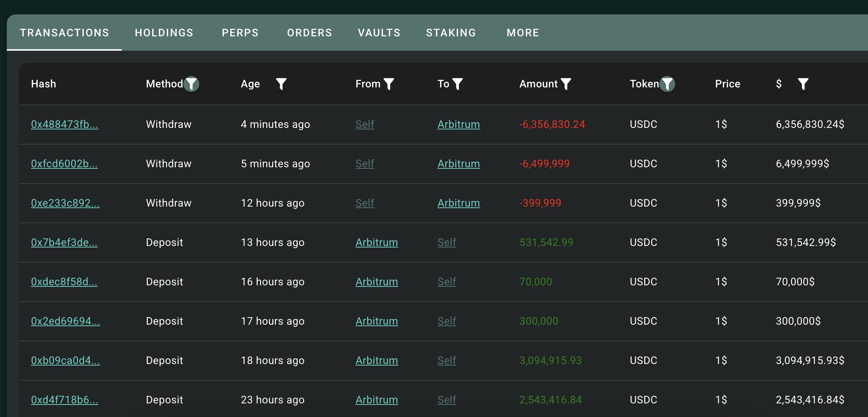Click the Method column filter icon
Image resolution: width=868 pixels, height=417 pixels.
(191, 84)
